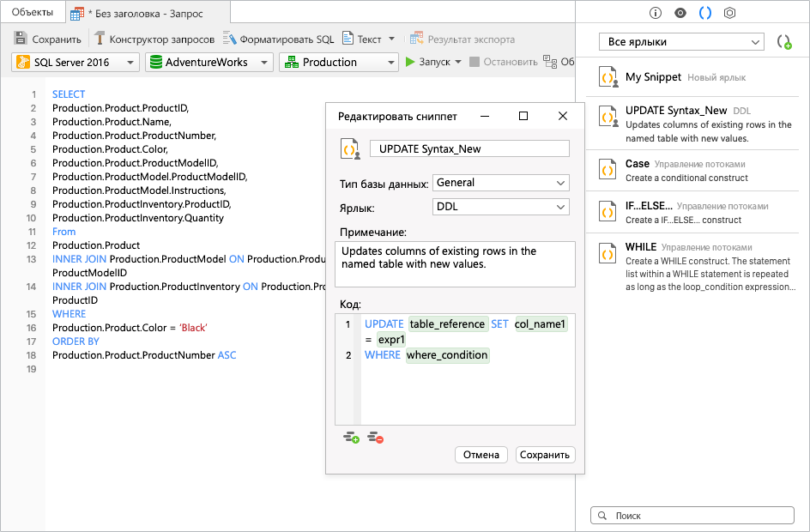The width and height of the screenshot is (810, 532).
Task: Open the Тип базы данных dropdown
Action: (x=500, y=183)
